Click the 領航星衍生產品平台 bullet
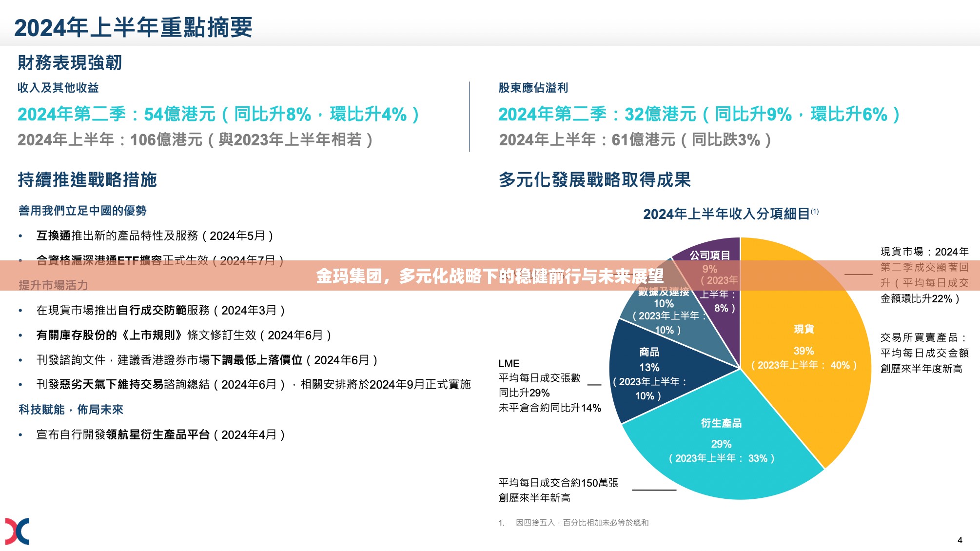This screenshot has width=980, height=551. click(x=161, y=435)
